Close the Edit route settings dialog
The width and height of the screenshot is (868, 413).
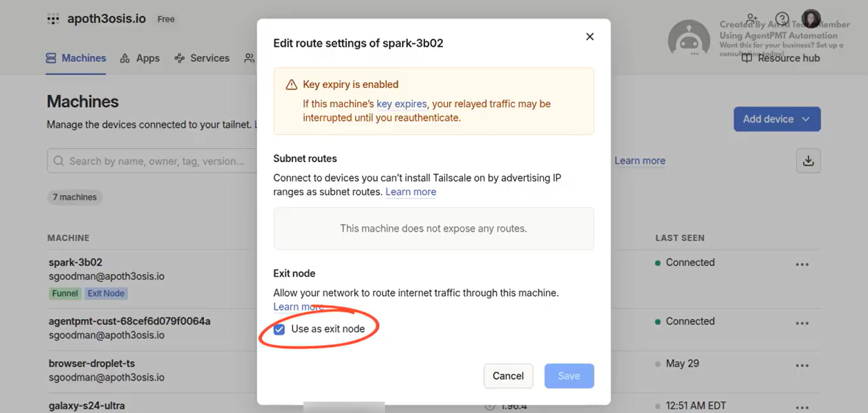(590, 36)
